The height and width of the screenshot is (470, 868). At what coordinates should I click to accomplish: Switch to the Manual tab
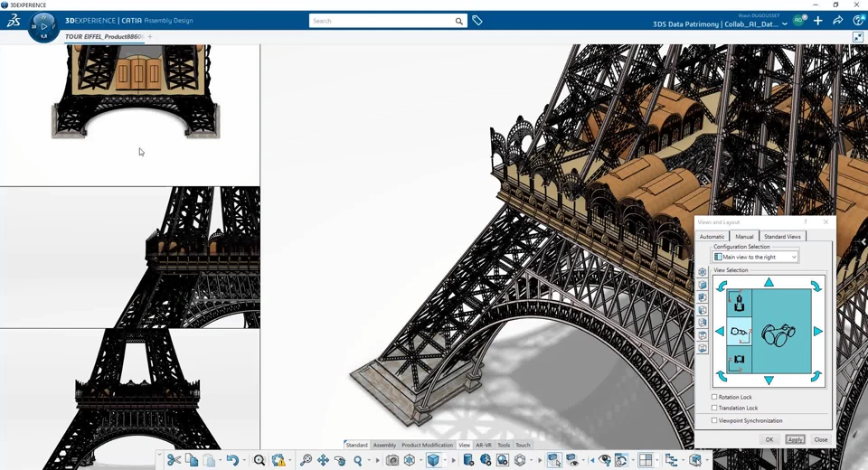[x=744, y=237]
